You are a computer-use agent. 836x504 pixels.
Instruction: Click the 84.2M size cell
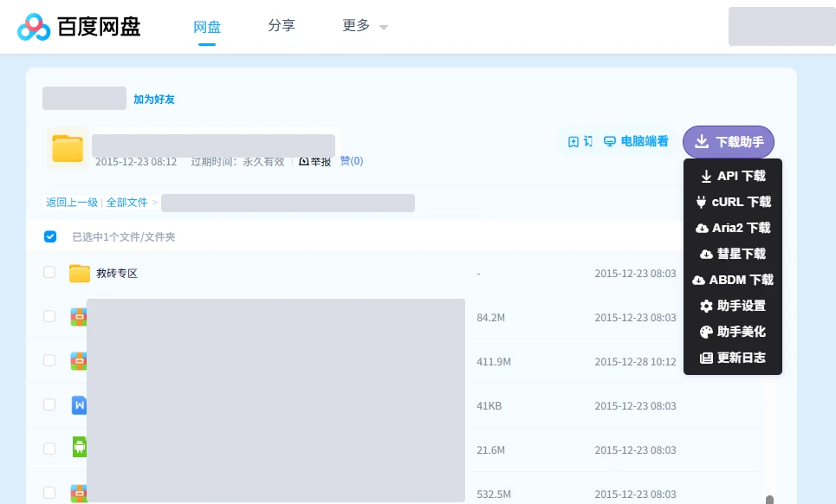pos(490,318)
